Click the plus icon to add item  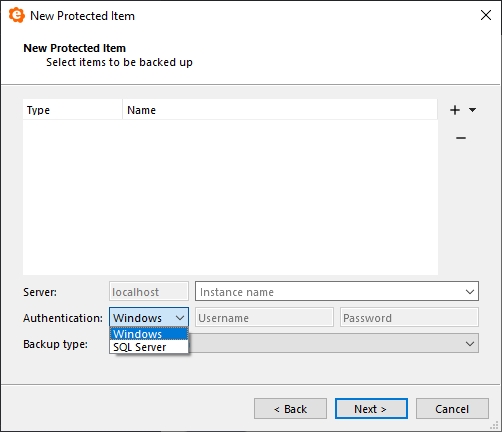click(455, 110)
